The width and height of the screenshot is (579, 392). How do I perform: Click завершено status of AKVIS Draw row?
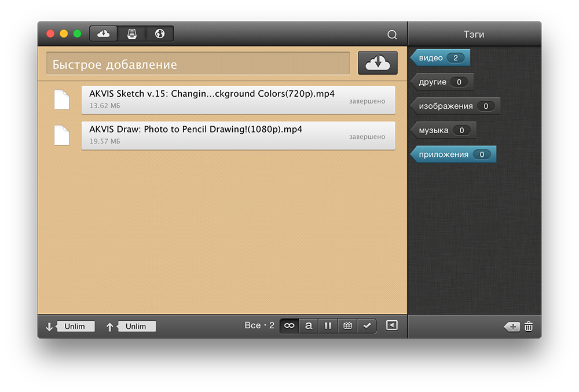[367, 137]
